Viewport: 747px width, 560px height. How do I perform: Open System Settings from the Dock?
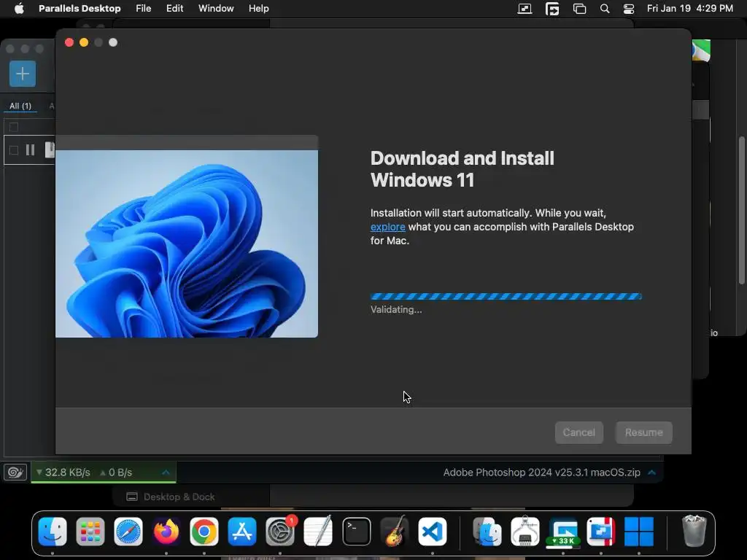[x=280, y=531]
